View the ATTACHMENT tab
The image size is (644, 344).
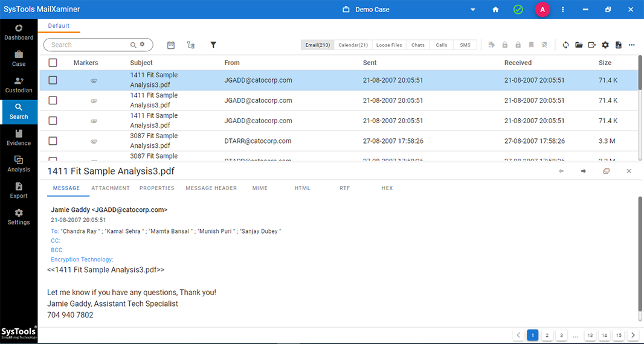[111, 188]
